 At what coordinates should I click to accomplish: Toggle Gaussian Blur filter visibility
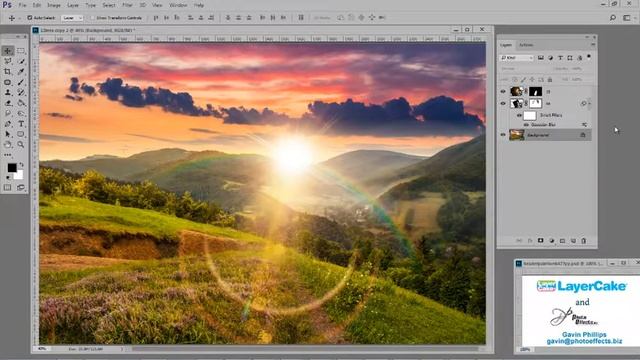[526, 124]
